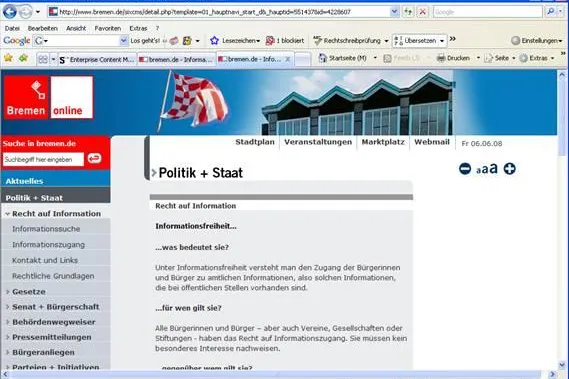Click the popup blocker '1 blockiert' icon
569x379 pixels.
270,41
